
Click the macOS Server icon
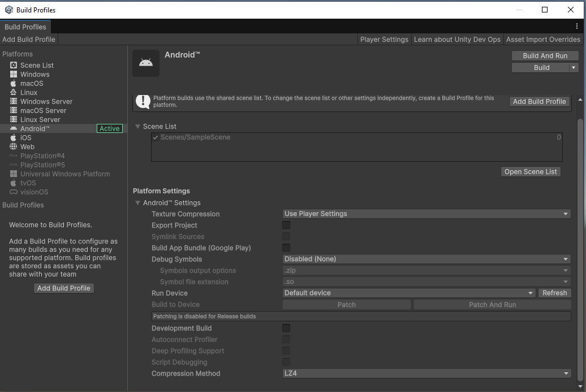click(14, 110)
